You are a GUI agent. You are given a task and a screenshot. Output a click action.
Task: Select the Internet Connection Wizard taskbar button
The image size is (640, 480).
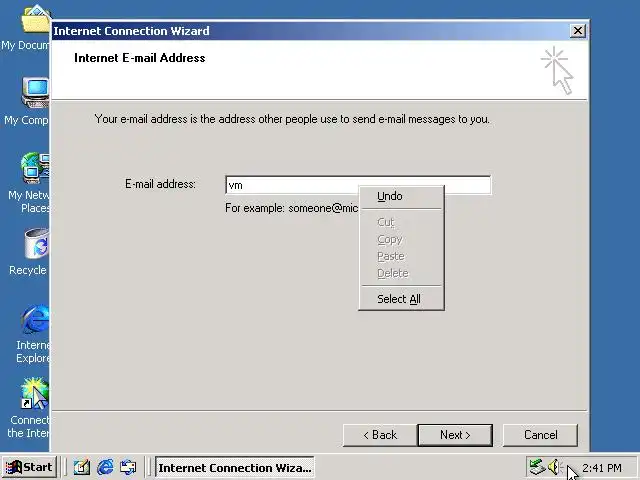coord(235,467)
